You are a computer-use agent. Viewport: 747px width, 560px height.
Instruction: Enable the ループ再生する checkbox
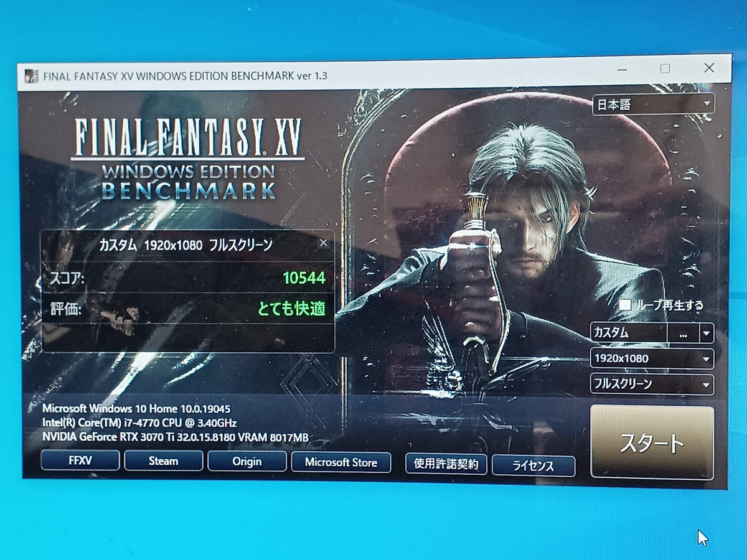click(625, 305)
